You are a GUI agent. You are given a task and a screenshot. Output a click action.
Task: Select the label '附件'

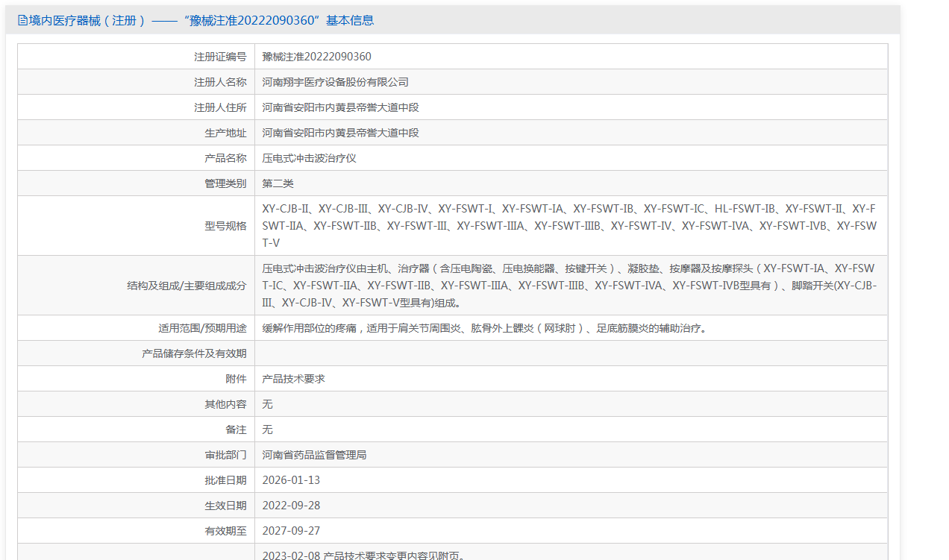point(236,379)
